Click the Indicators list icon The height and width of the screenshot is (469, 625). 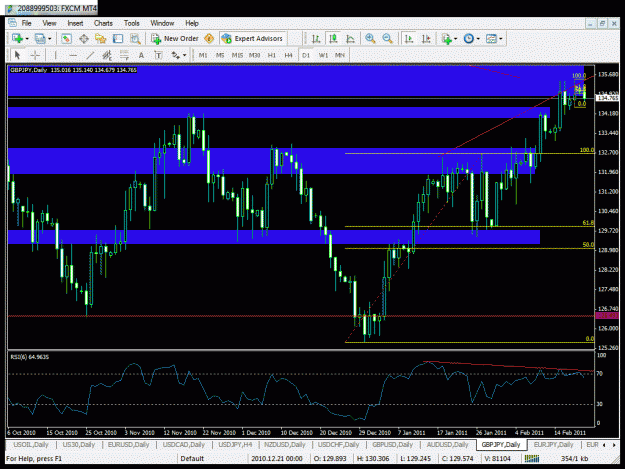446,39
